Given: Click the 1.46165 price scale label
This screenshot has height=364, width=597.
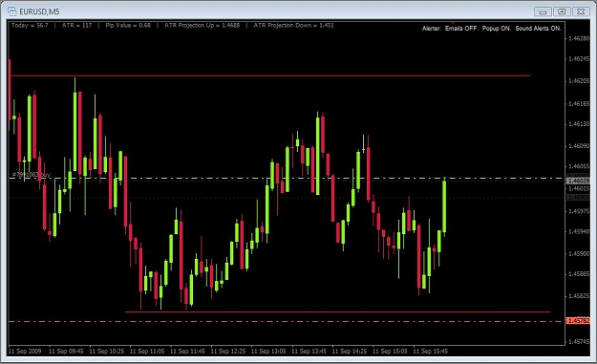Looking at the screenshot, I should click(x=578, y=103).
